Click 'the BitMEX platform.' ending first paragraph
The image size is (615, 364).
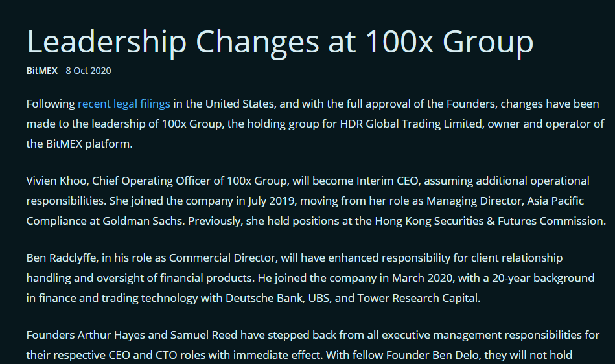click(80, 144)
